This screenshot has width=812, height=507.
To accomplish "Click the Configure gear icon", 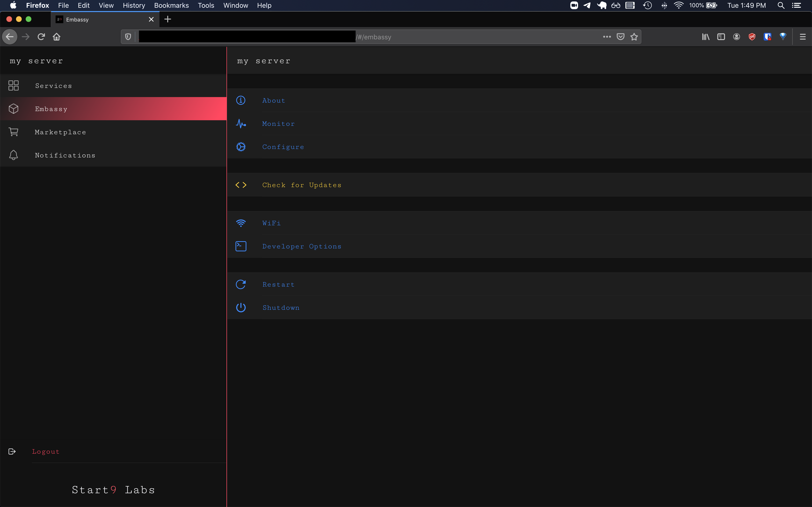I will coord(241,147).
